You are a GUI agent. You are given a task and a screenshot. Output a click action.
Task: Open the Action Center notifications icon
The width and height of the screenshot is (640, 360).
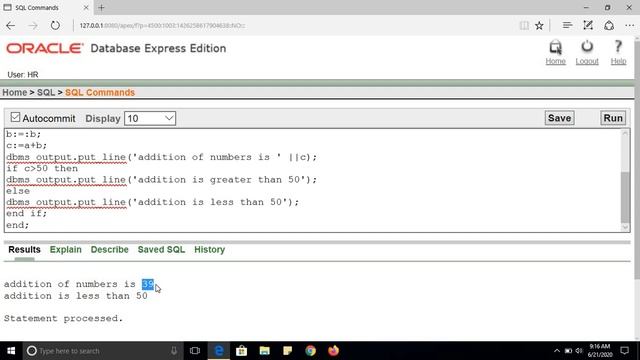point(624,351)
